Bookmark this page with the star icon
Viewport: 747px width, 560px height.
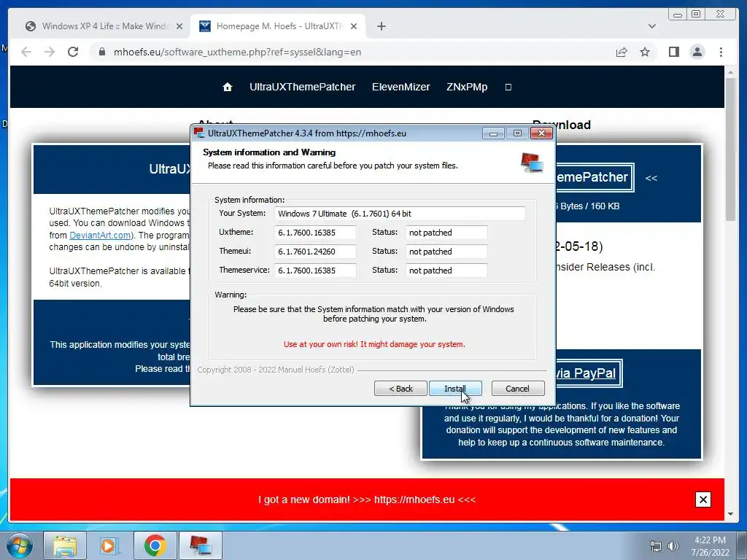[x=645, y=52]
